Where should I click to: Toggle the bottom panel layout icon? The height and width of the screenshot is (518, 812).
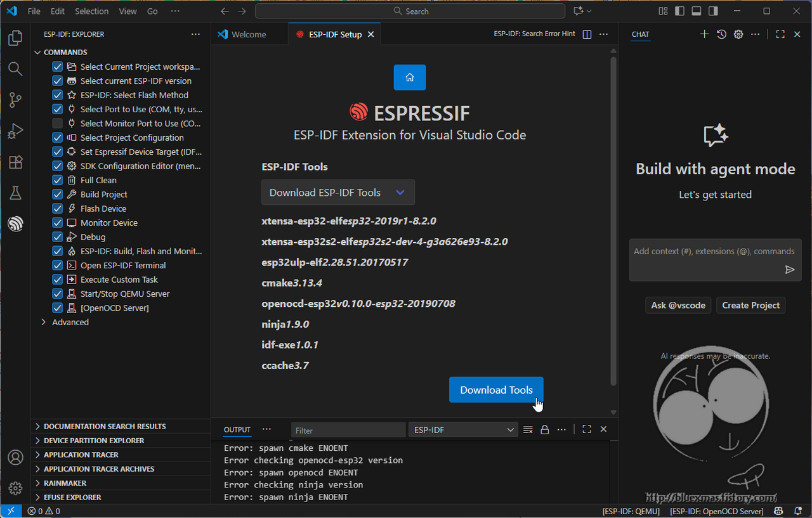[x=696, y=11]
